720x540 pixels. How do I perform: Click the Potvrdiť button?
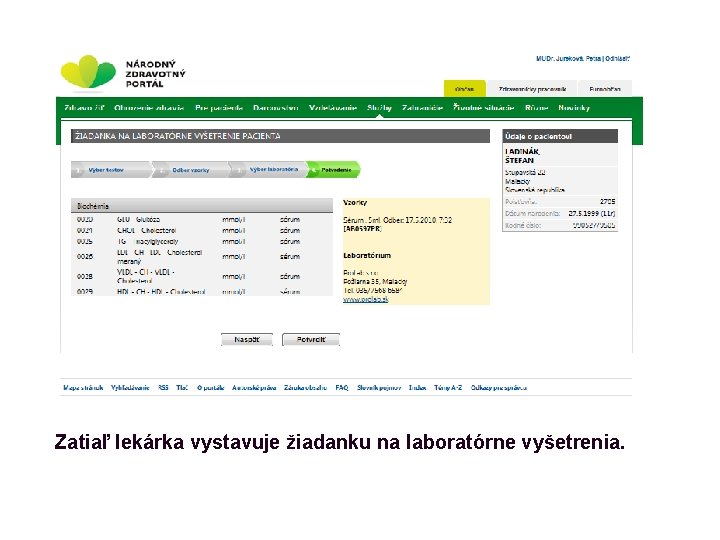point(311,339)
